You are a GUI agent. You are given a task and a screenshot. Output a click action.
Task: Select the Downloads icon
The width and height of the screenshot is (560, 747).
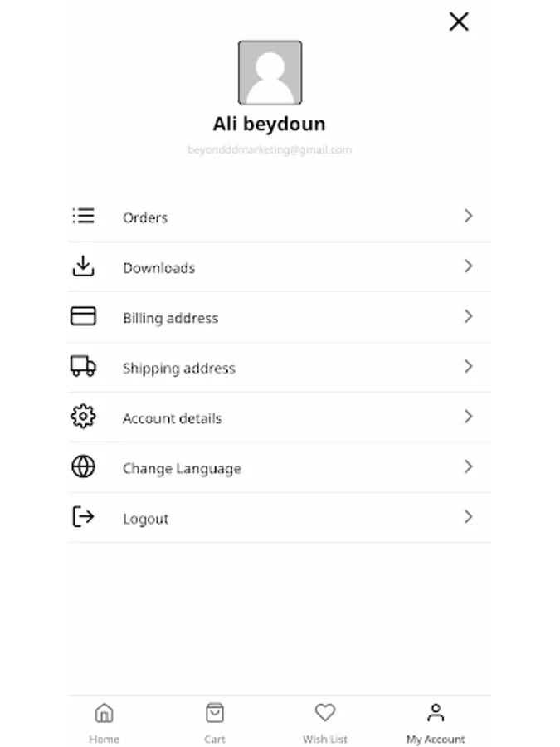click(83, 266)
